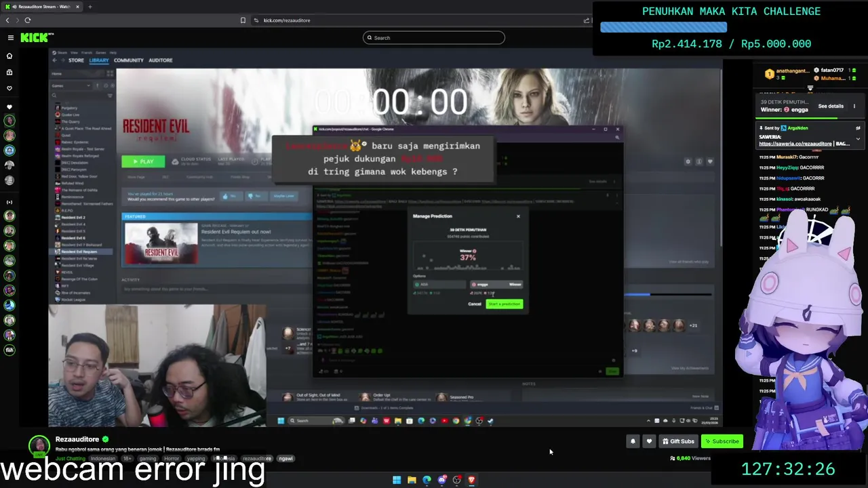Image resolution: width=868 pixels, height=488 pixels.
Task: Click chat username HeyyZiqq
Action: (788, 167)
